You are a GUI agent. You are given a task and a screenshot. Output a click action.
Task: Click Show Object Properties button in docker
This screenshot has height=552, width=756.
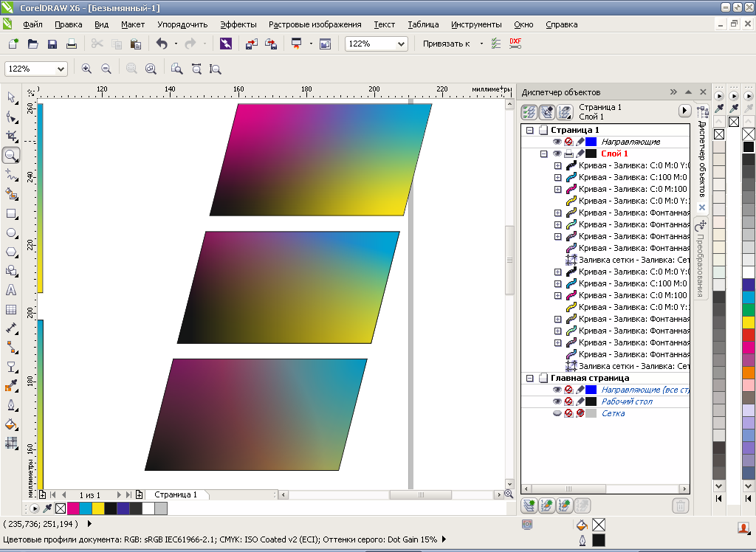pyautogui.click(x=529, y=112)
